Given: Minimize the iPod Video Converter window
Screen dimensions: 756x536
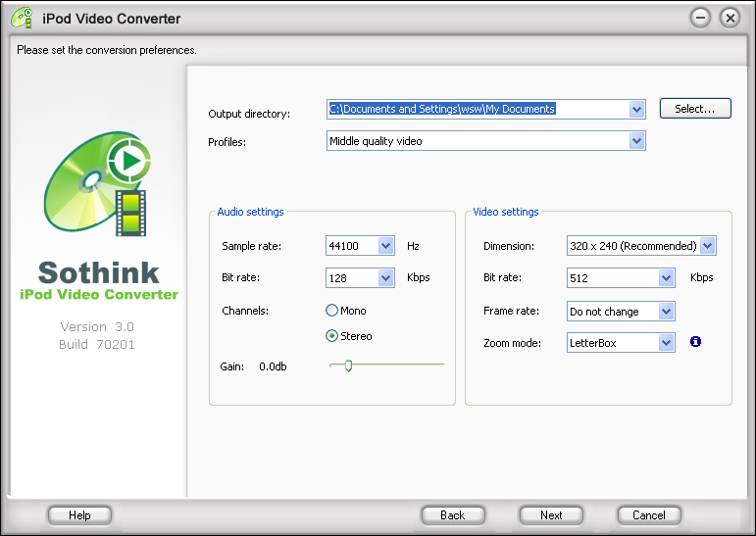Looking at the screenshot, I should 700,19.
